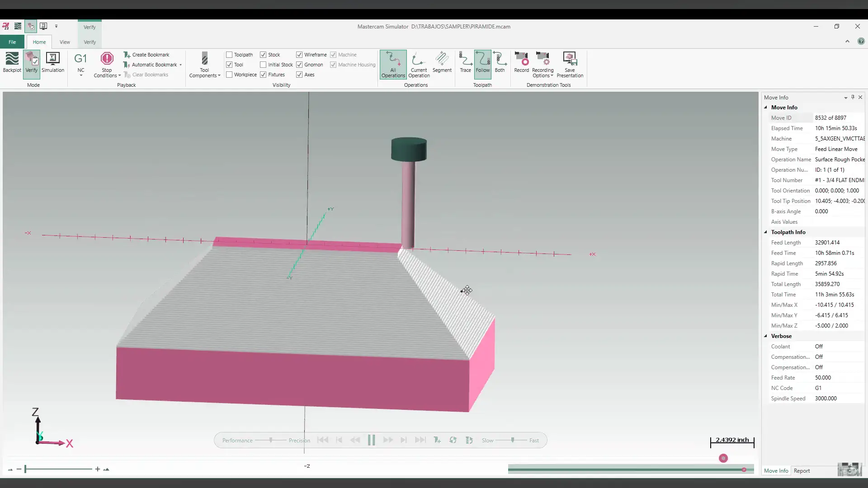868x488 pixels.
Task: Select Segment operations icon
Action: 442,62
